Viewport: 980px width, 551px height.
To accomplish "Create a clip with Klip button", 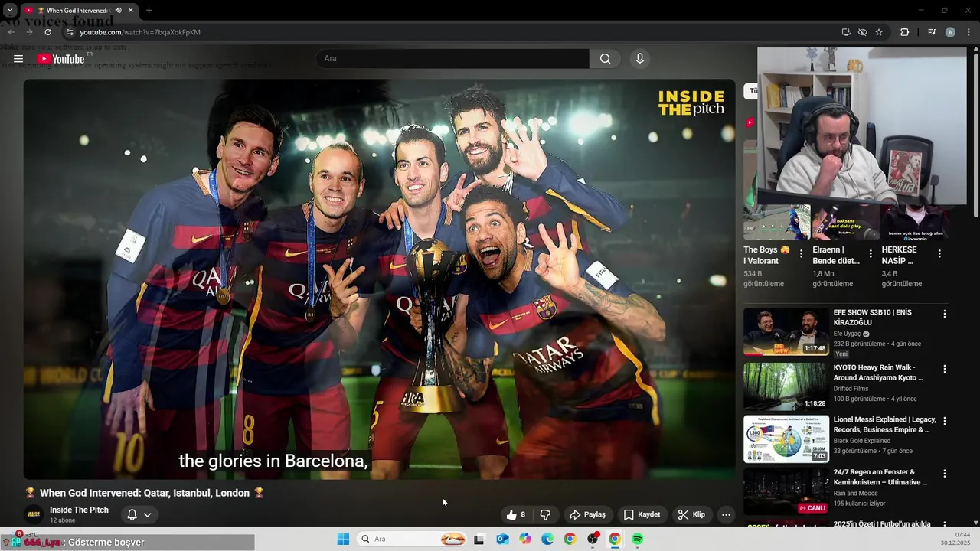I will pos(691,514).
